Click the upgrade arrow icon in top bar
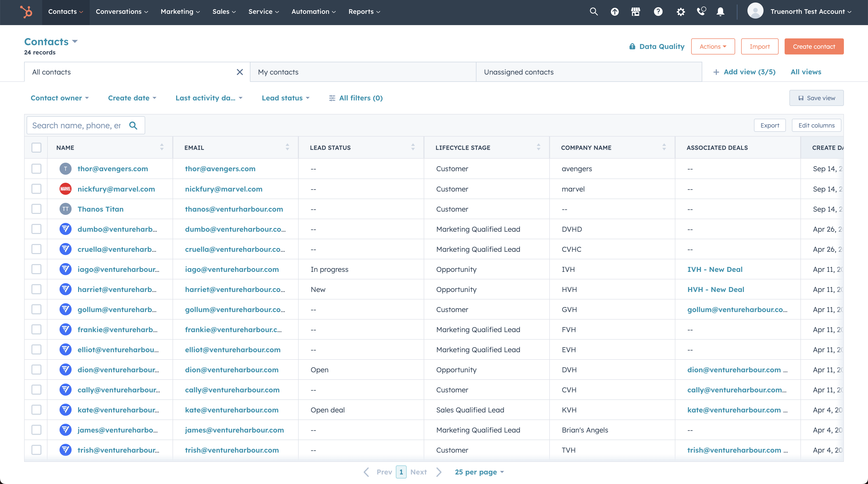Screen dimensions: 868x484 (x=615, y=11)
